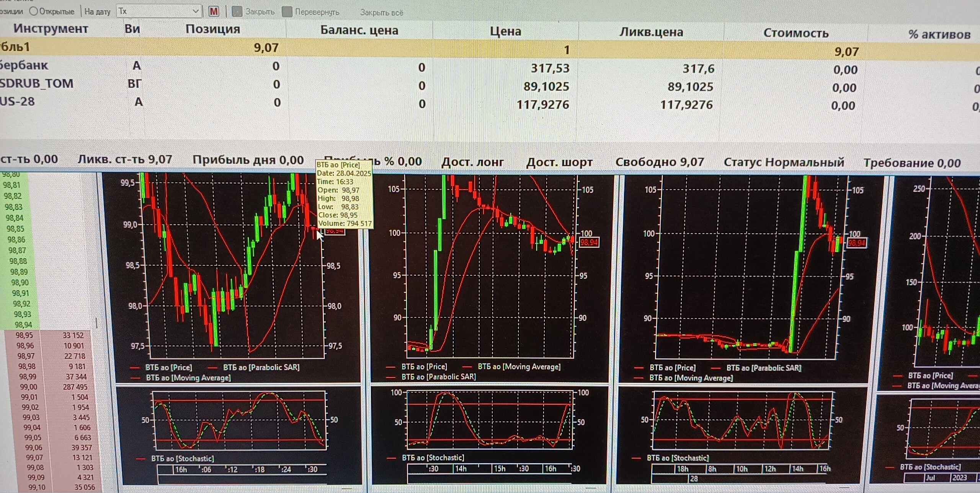Sort by the Инструмент column header
This screenshot has width=980, height=493.
[51, 29]
